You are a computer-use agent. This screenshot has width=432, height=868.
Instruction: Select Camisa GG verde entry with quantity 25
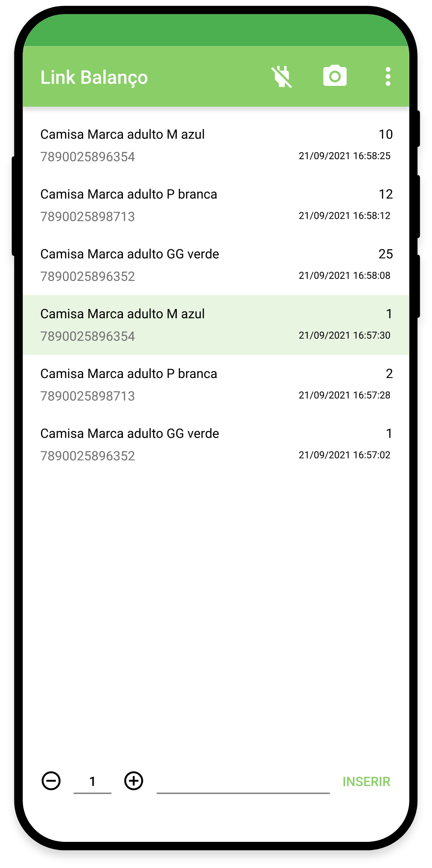point(216,265)
